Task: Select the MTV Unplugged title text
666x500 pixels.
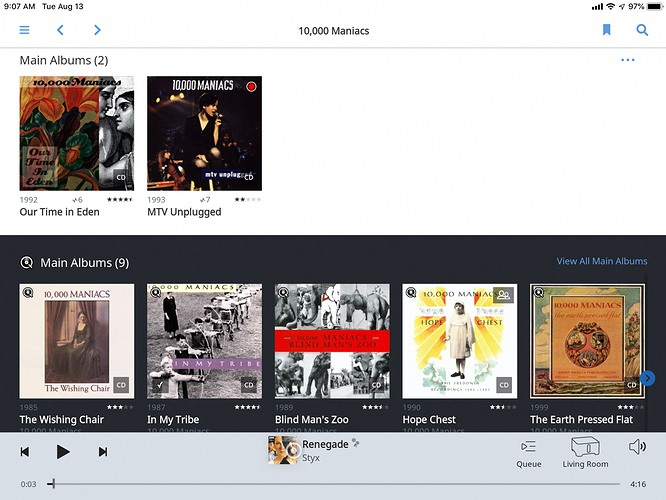Action: point(184,212)
